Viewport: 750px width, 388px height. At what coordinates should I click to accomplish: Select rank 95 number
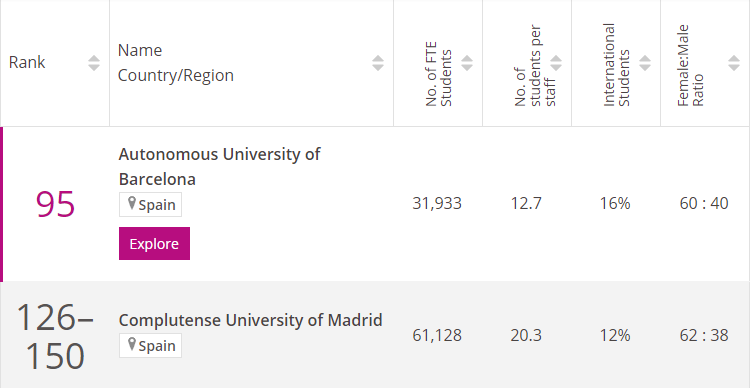coord(55,204)
